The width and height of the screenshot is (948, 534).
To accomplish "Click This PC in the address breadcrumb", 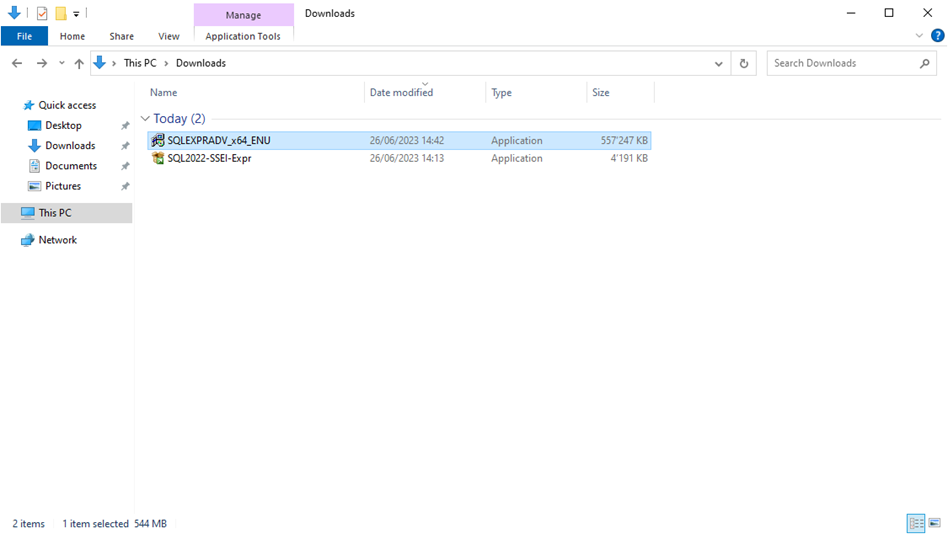I will (140, 63).
